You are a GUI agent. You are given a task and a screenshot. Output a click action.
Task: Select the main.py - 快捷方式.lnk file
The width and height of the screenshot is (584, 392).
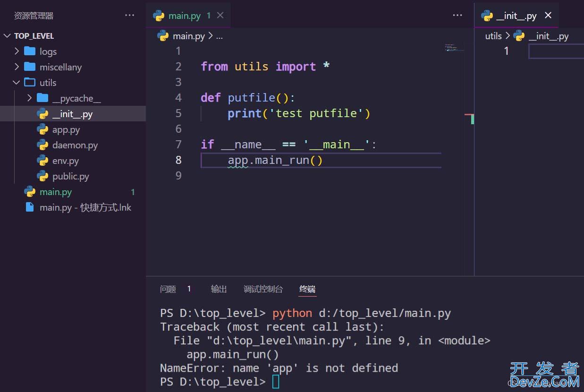click(x=73, y=207)
